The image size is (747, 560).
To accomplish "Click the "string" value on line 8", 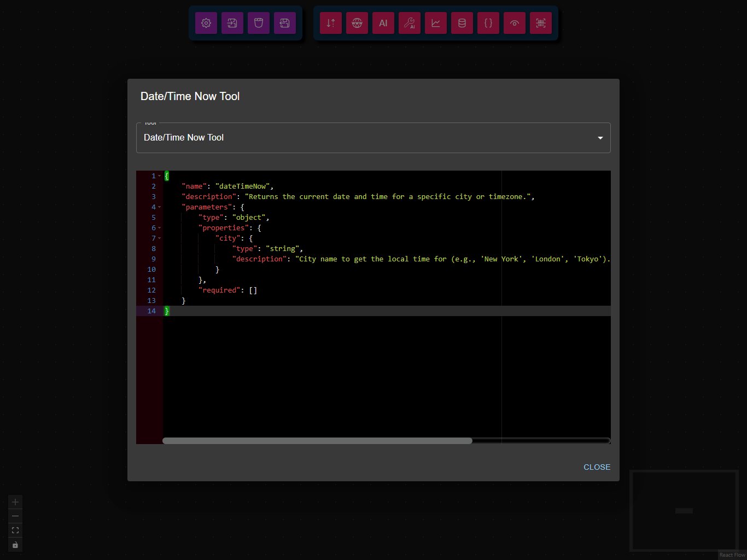I will pos(283,249).
